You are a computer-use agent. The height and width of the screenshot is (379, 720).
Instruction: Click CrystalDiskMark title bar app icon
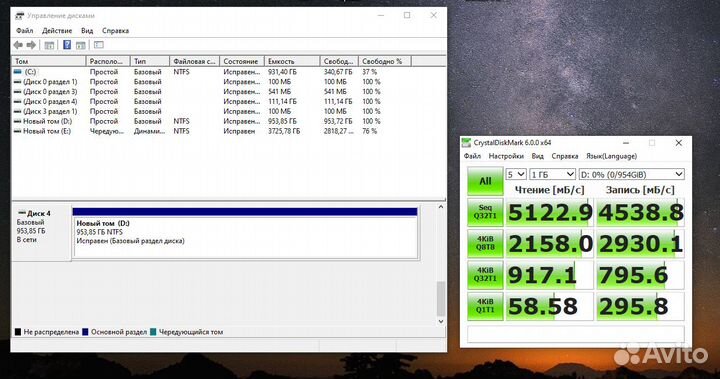point(467,143)
